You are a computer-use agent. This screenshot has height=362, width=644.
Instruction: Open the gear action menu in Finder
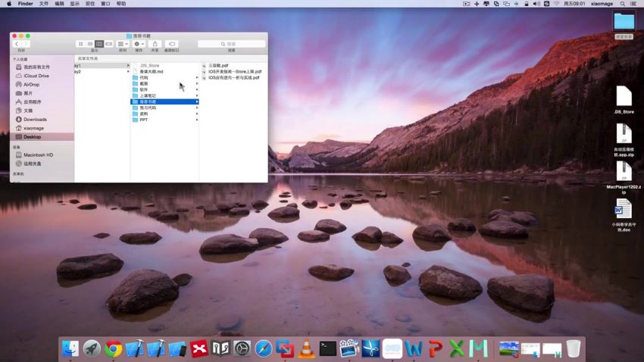[x=139, y=44]
